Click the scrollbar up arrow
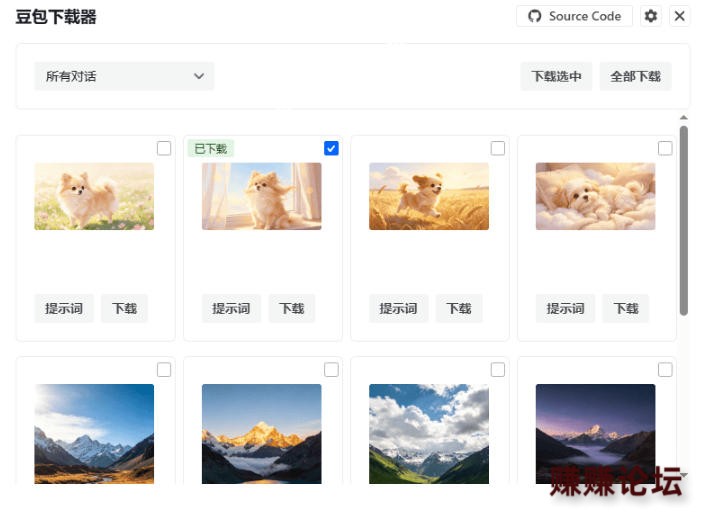This screenshot has height=522, width=704. point(683,118)
